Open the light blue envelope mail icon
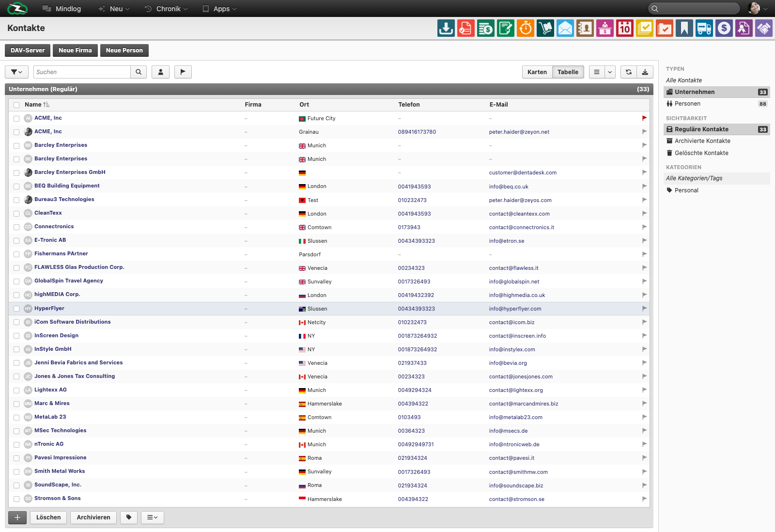 click(565, 28)
